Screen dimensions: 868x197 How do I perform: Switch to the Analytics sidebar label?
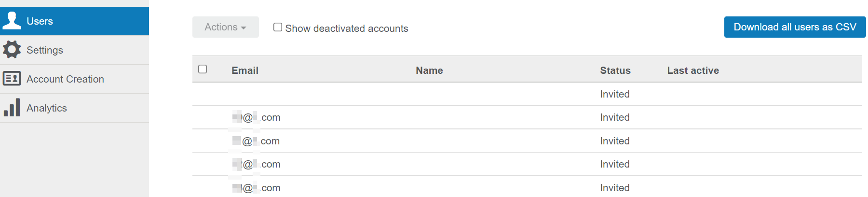coord(46,108)
